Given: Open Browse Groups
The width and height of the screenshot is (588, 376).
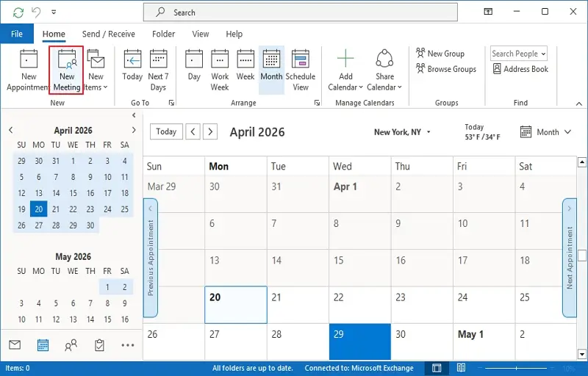Looking at the screenshot, I should point(446,69).
